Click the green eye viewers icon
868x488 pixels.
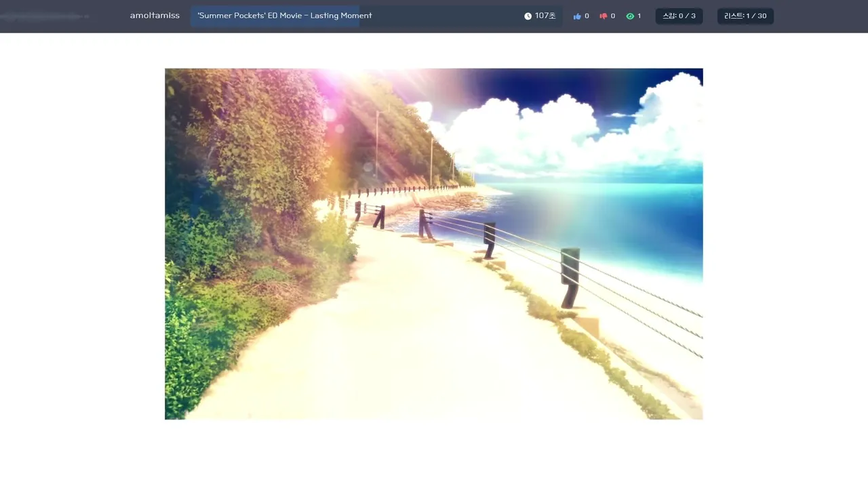point(630,16)
